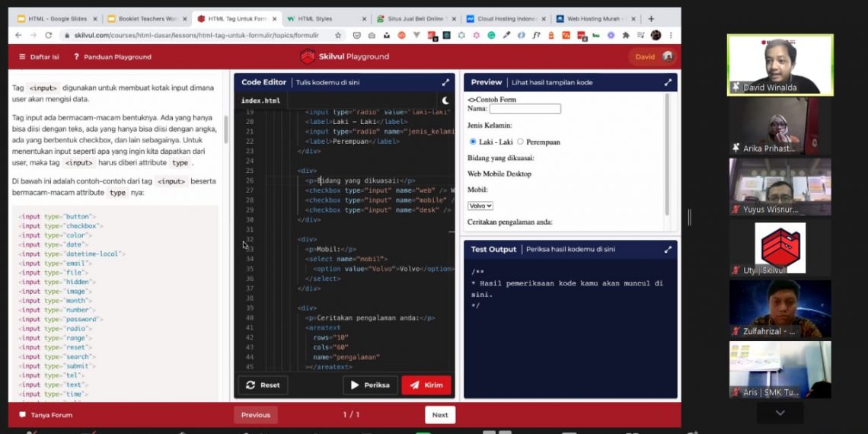Click line number 38 in code editor
This screenshot has height=434, width=868.
coord(250,298)
